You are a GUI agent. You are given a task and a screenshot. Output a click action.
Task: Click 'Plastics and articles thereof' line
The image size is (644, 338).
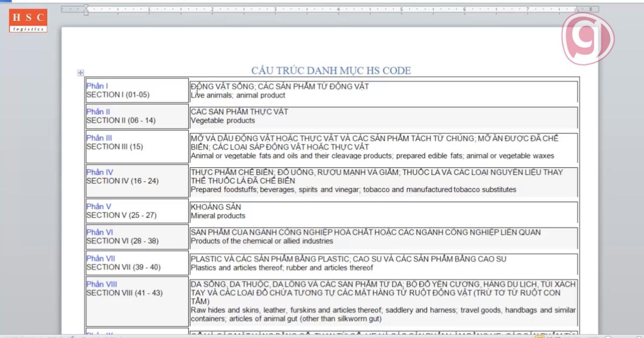pos(282,268)
